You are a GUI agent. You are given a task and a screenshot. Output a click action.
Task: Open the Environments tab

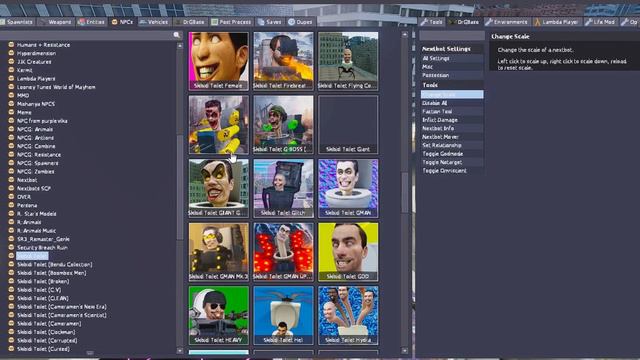[507, 22]
